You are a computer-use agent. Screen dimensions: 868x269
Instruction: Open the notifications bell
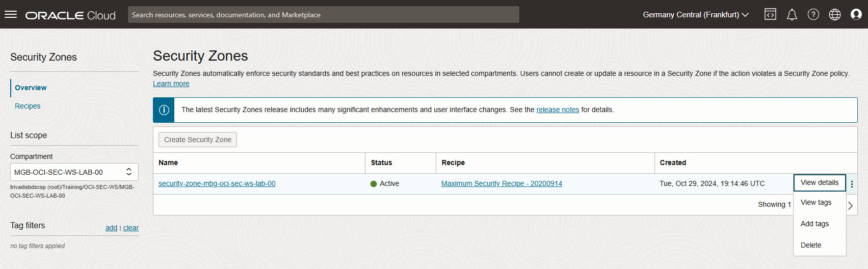(792, 15)
